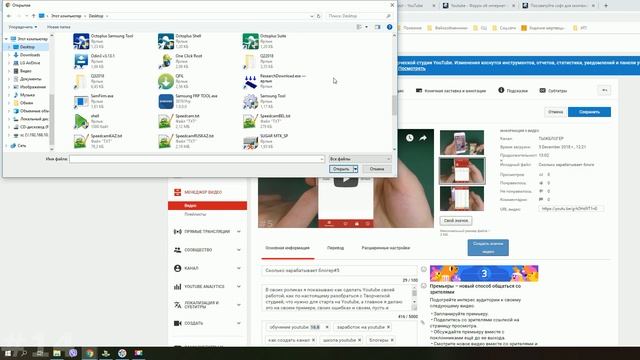Choose the first video thumbnail option
640x360 pixels.
(x=462, y=142)
